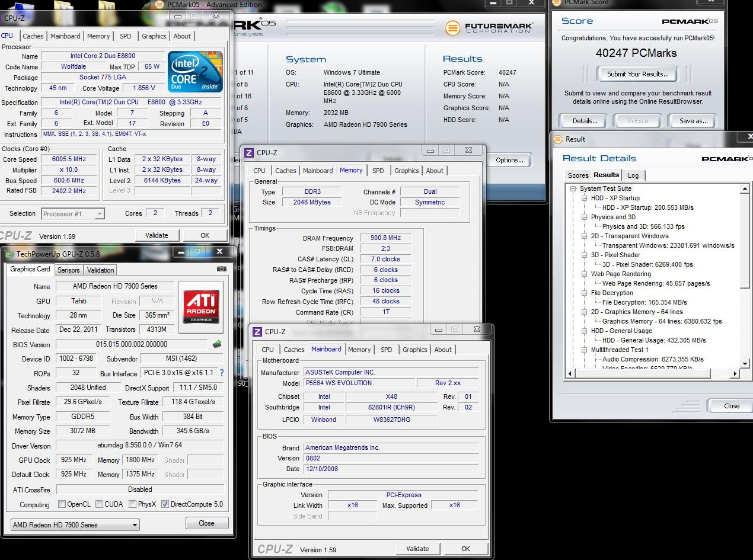This screenshot has height=560, width=753.
Task: Click the 'HDD - General Usage: 432.305 MB/s' result
Action: (x=654, y=341)
